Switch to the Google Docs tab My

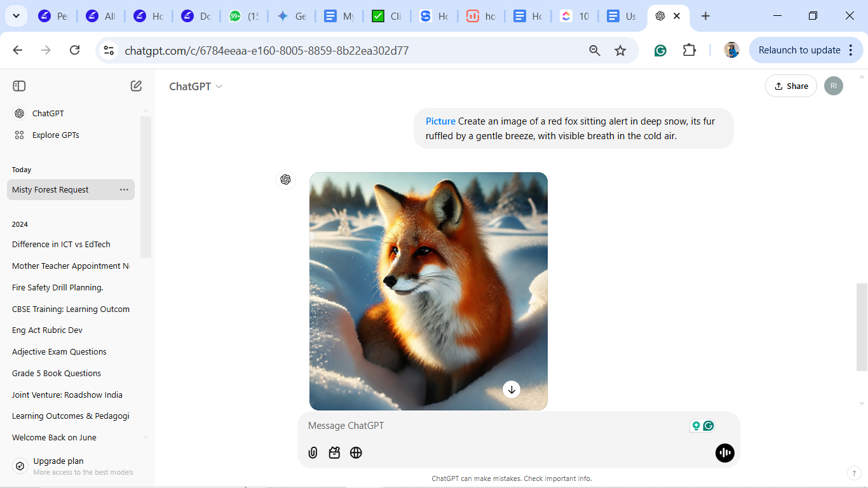point(340,16)
